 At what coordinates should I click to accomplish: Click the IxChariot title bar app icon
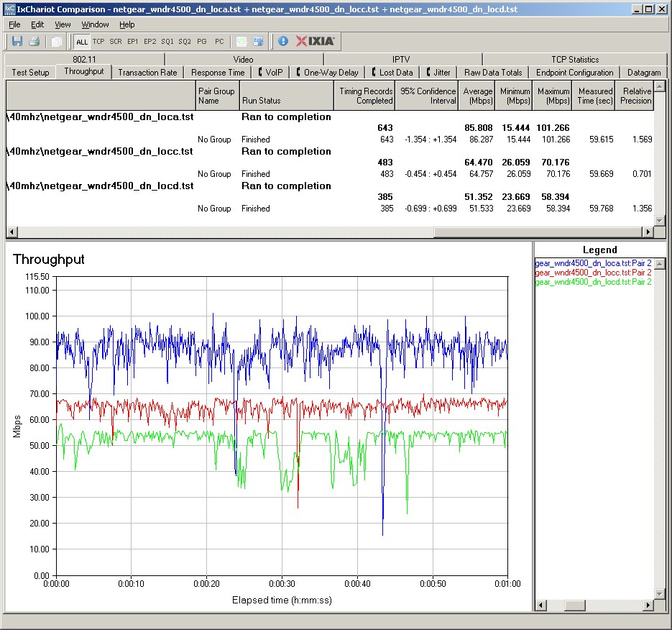pos(9,9)
